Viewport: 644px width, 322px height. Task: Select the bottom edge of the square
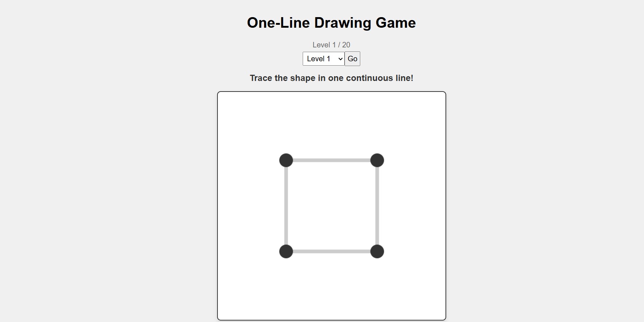coord(331,252)
